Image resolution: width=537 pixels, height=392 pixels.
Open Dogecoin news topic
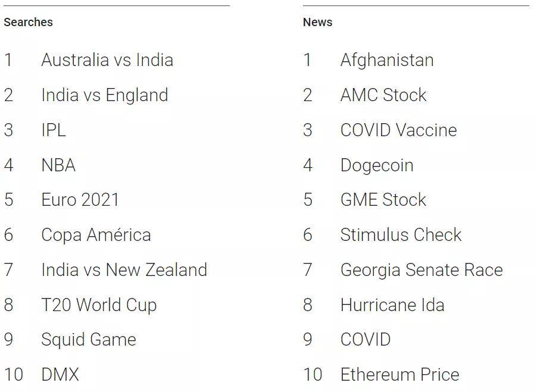377,165
